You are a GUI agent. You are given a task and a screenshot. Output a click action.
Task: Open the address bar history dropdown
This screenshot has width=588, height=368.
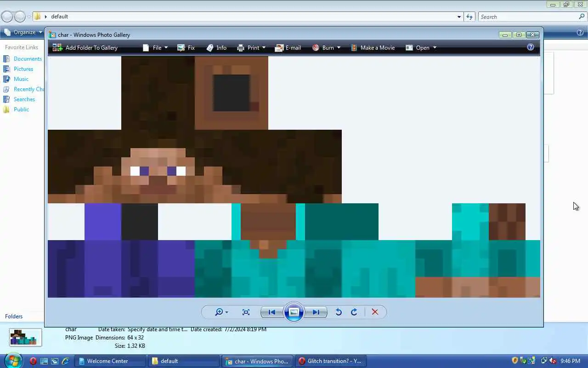click(x=459, y=17)
